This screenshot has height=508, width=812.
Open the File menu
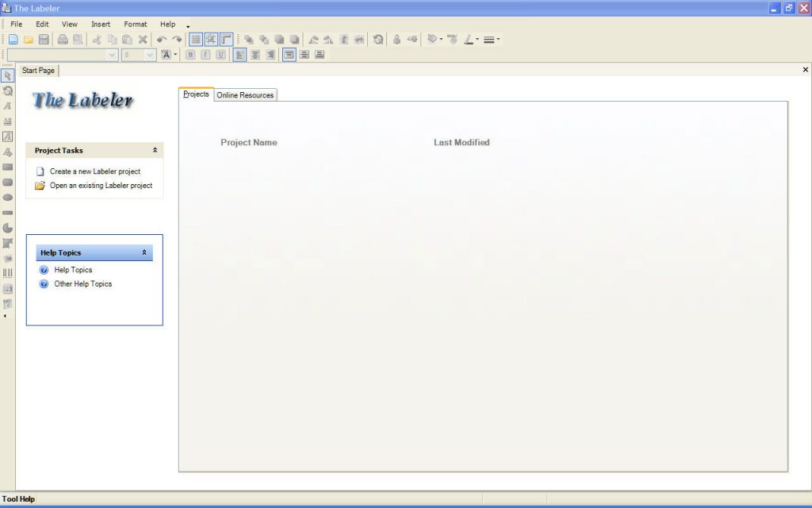coord(16,25)
